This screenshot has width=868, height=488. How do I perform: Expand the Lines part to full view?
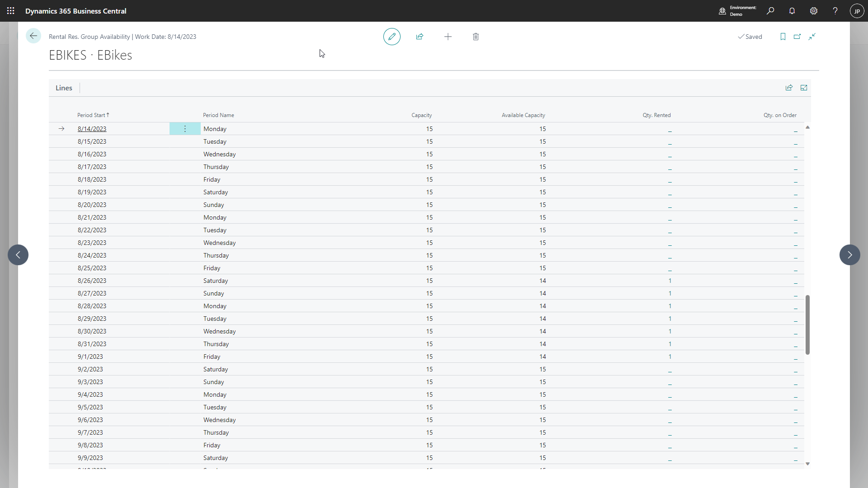804,88
